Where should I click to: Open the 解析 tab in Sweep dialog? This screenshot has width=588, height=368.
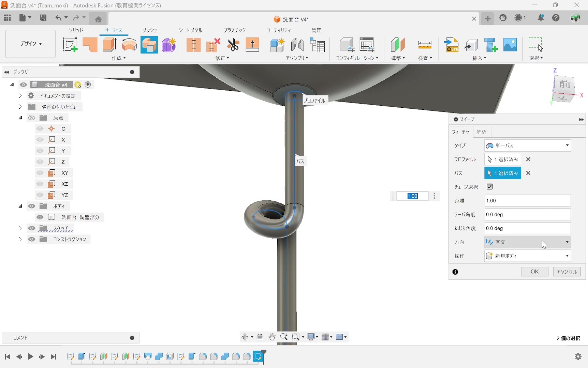tap(482, 132)
